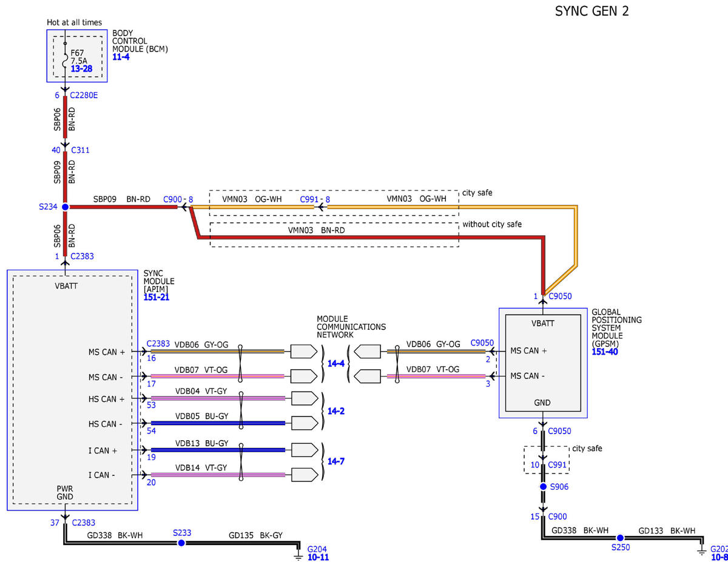Select connector label C2280E
This screenshot has height=562, width=728.
pyautogui.click(x=85, y=95)
